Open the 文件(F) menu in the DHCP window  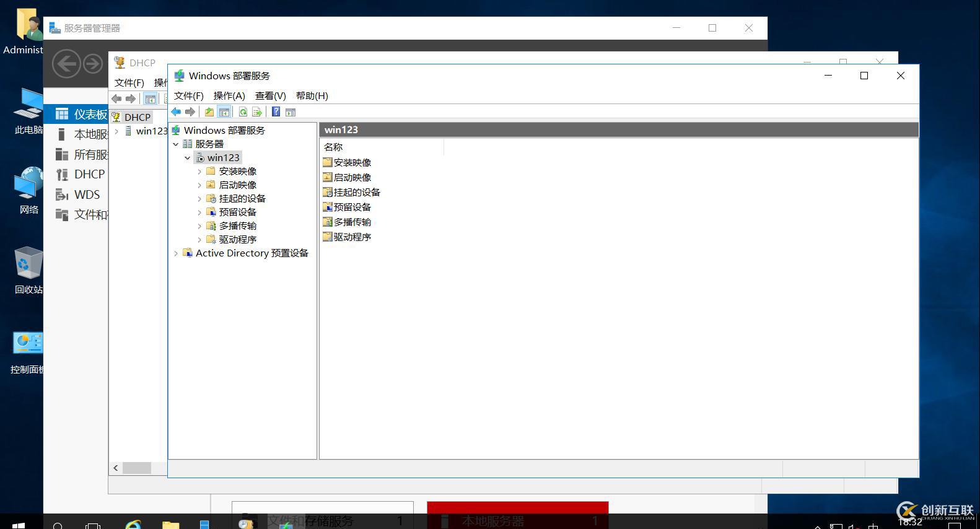pyautogui.click(x=129, y=83)
